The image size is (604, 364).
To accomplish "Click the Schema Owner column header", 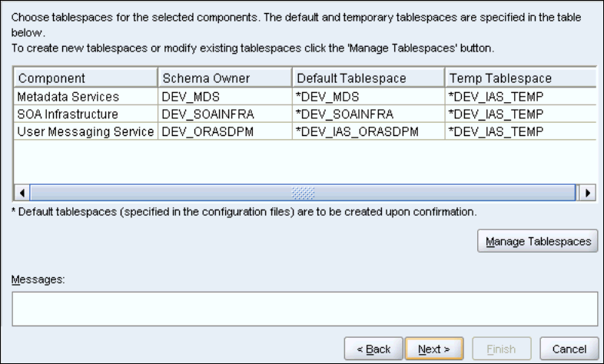I will (x=224, y=78).
